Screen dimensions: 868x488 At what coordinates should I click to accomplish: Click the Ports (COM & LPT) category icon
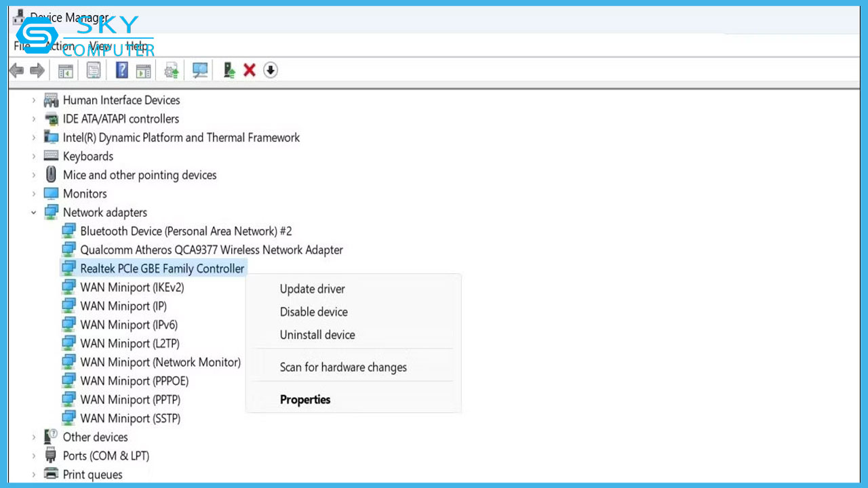[51, 455]
